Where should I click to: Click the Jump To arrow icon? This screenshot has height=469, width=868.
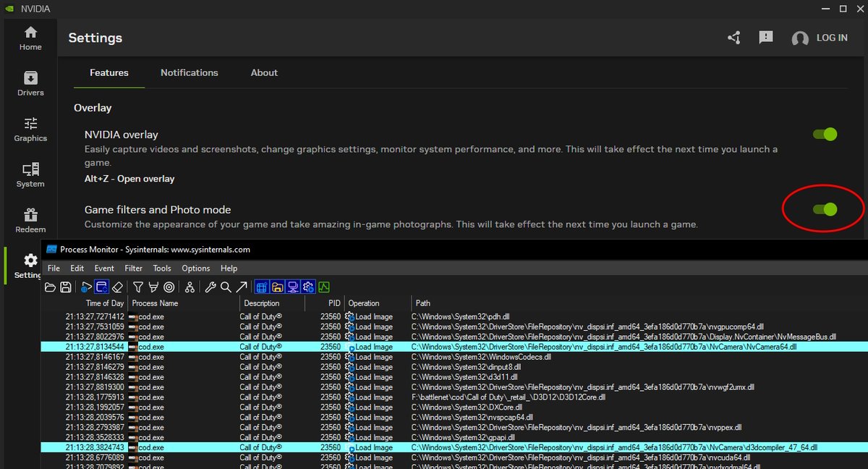click(x=242, y=287)
